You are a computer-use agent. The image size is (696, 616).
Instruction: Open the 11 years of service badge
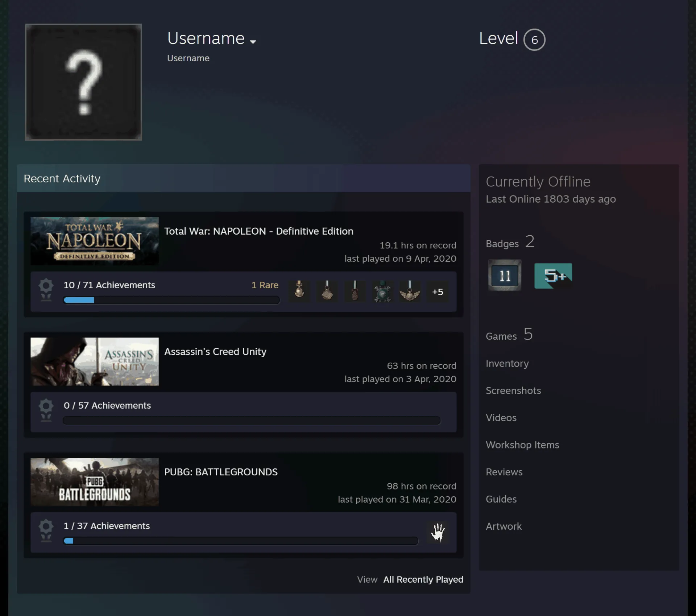[505, 275]
